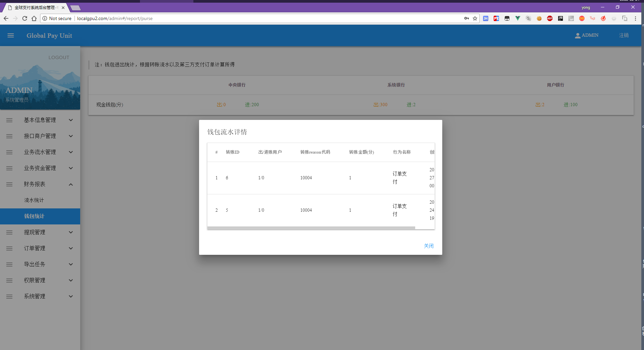The height and width of the screenshot is (350, 644).
Task: Click LOGOUT in the sidebar profile card
Action: [59, 57]
